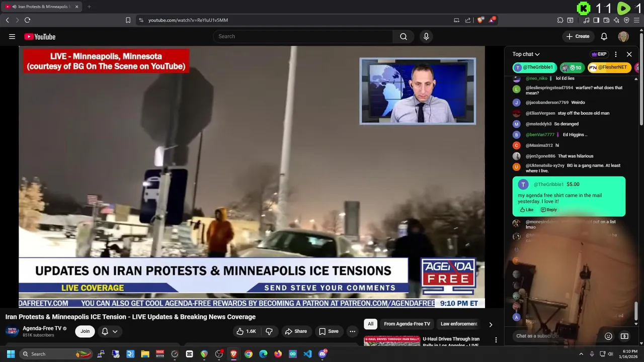This screenshot has height=362, width=644.
Task: Start voice search with microphone icon
Action: pos(426,36)
